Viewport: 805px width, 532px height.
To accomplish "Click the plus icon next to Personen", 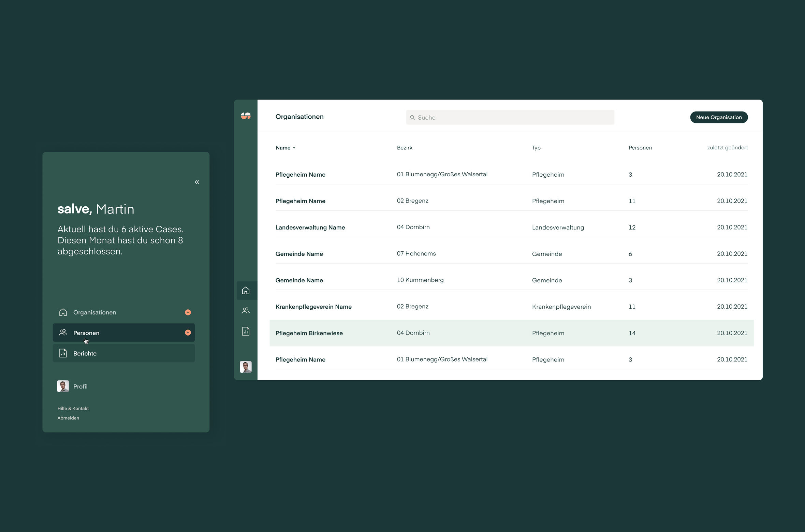I will click(x=188, y=333).
